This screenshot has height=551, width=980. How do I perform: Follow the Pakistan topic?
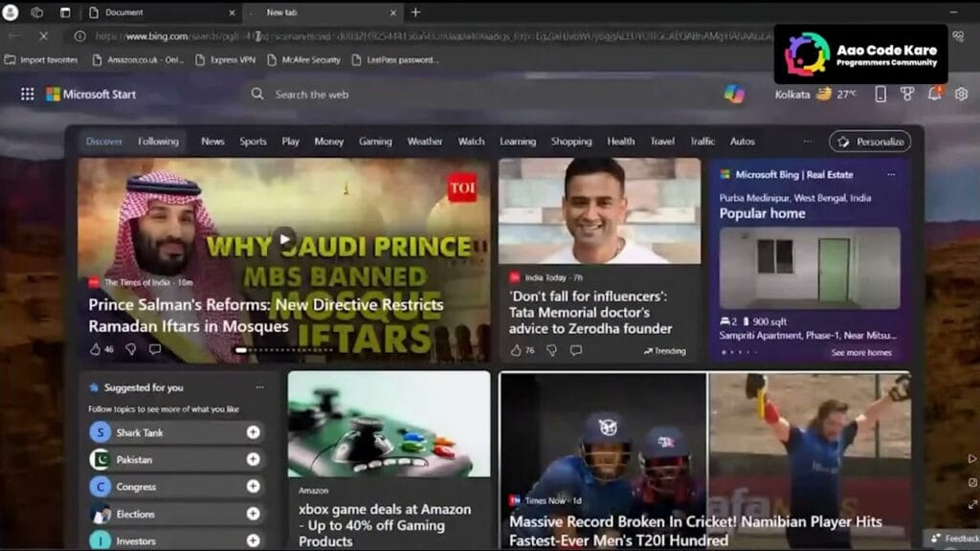pyautogui.click(x=253, y=459)
